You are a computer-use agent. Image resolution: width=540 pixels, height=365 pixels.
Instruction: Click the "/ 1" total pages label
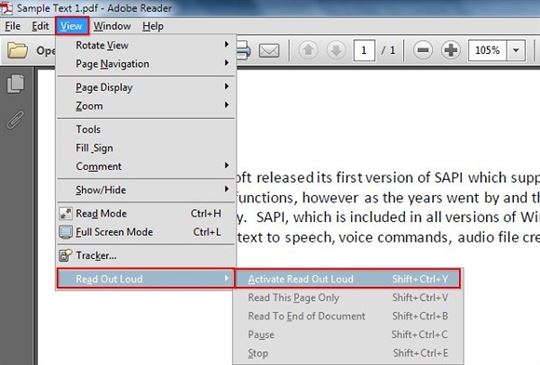[x=388, y=51]
